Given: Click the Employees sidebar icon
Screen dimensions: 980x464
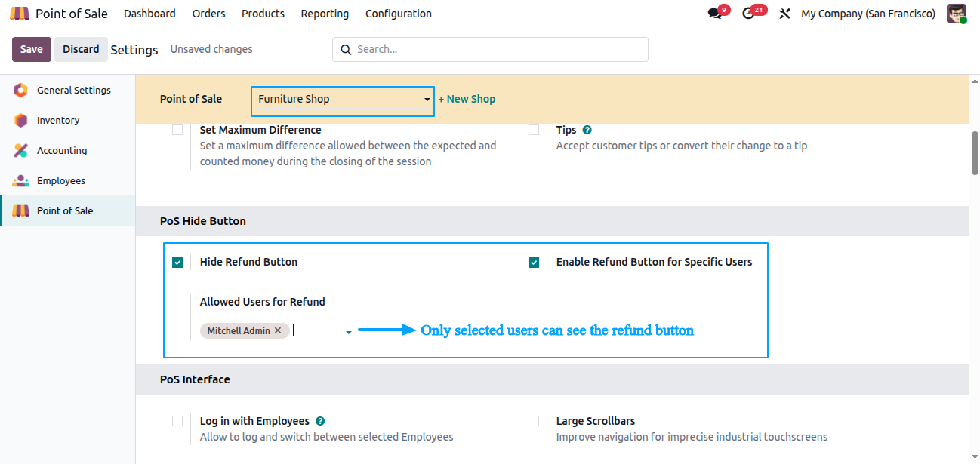Looking at the screenshot, I should (x=21, y=180).
